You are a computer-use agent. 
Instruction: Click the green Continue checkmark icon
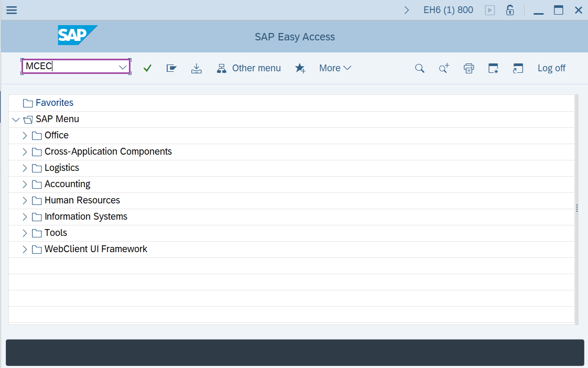click(x=147, y=68)
